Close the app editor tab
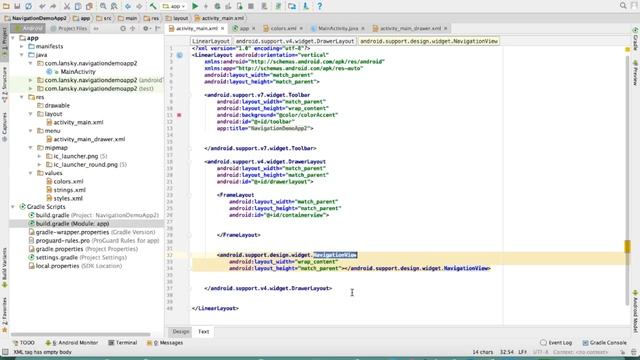This screenshot has height=360, width=640. 253,29
